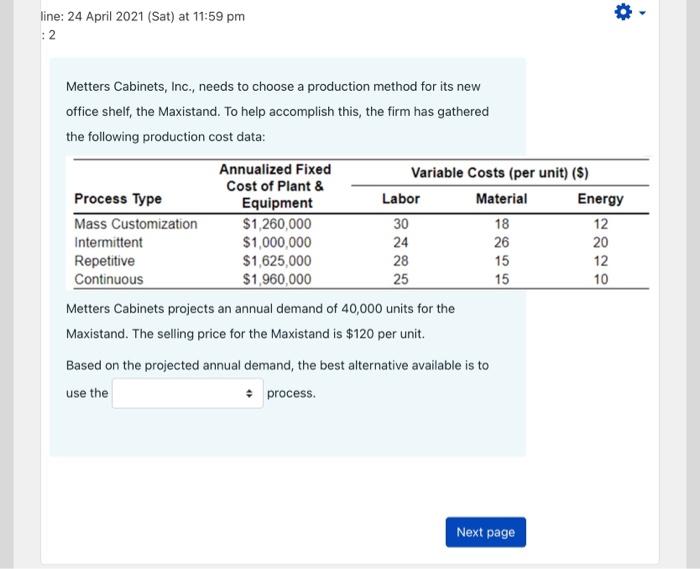Click the 'Variable Costs (per unit) ($)' header
This screenshot has height=569, width=700.
coord(500,173)
